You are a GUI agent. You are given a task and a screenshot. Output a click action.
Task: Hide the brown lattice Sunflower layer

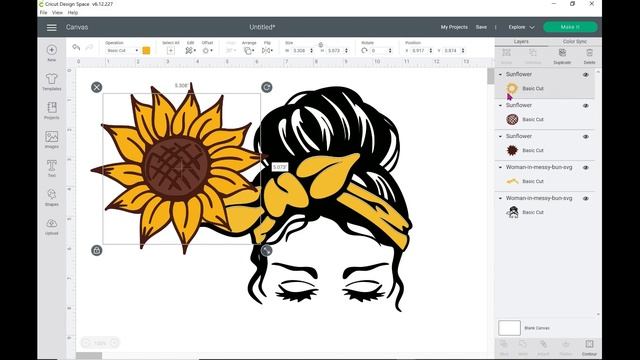tap(586, 106)
